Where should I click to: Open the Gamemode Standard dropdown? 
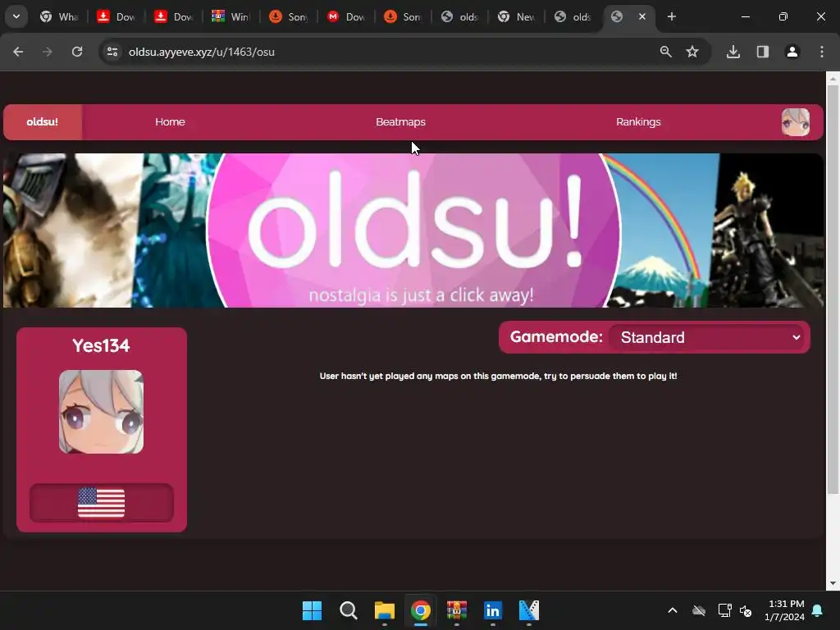pyautogui.click(x=706, y=337)
